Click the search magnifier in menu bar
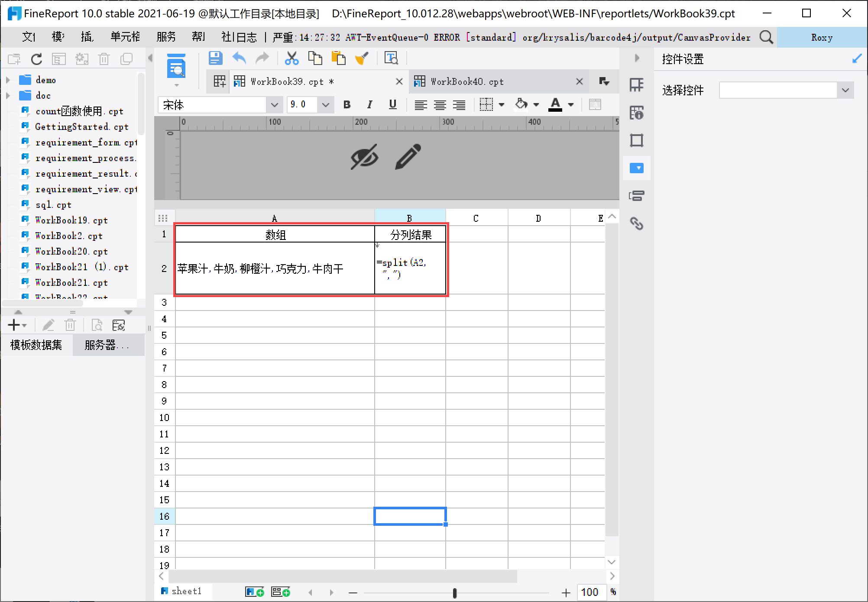868x602 pixels. coord(766,37)
